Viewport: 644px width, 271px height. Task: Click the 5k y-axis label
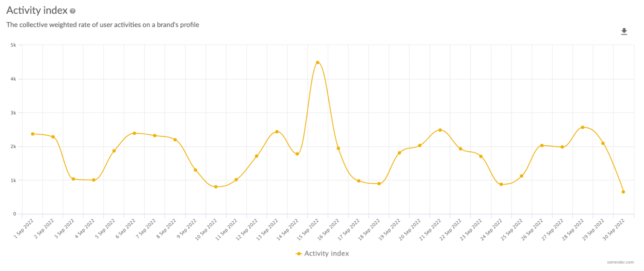pos(13,45)
